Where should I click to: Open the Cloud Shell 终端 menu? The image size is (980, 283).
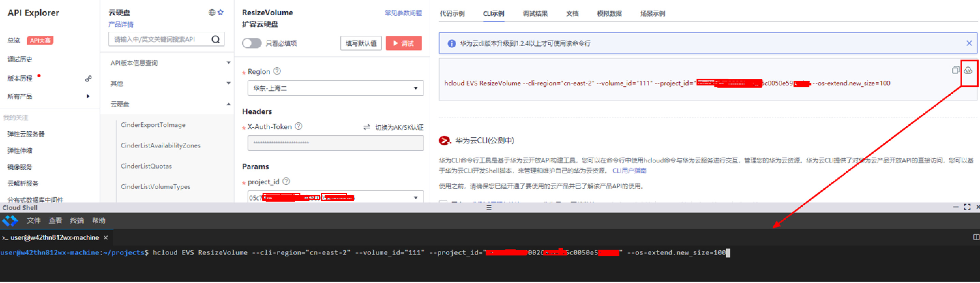tap(77, 221)
